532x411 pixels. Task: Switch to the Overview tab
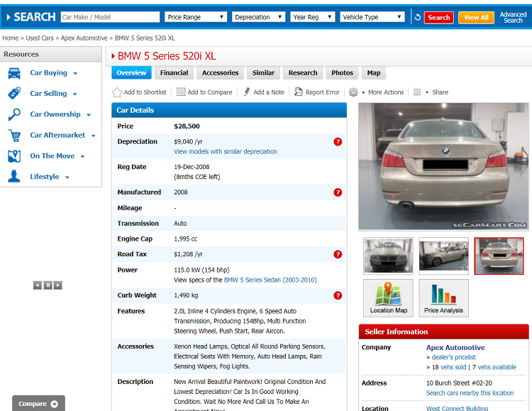tap(131, 72)
